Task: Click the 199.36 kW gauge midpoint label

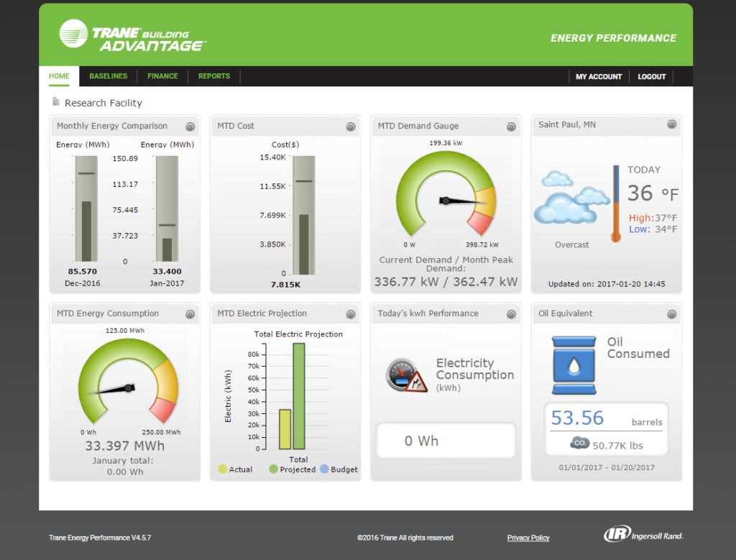Action: [x=446, y=143]
